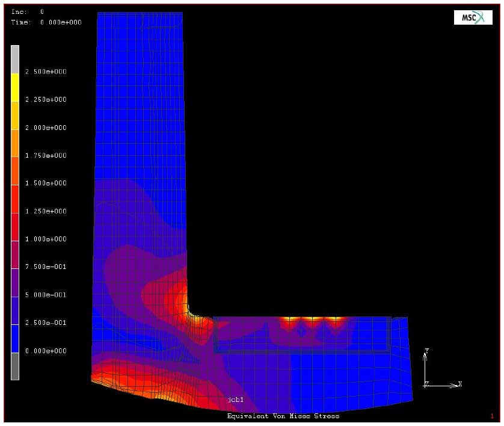The height and width of the screenshot is (426, 504).
Task: Click the Time: 0.000e+000 label
Action: click(46, 22)
